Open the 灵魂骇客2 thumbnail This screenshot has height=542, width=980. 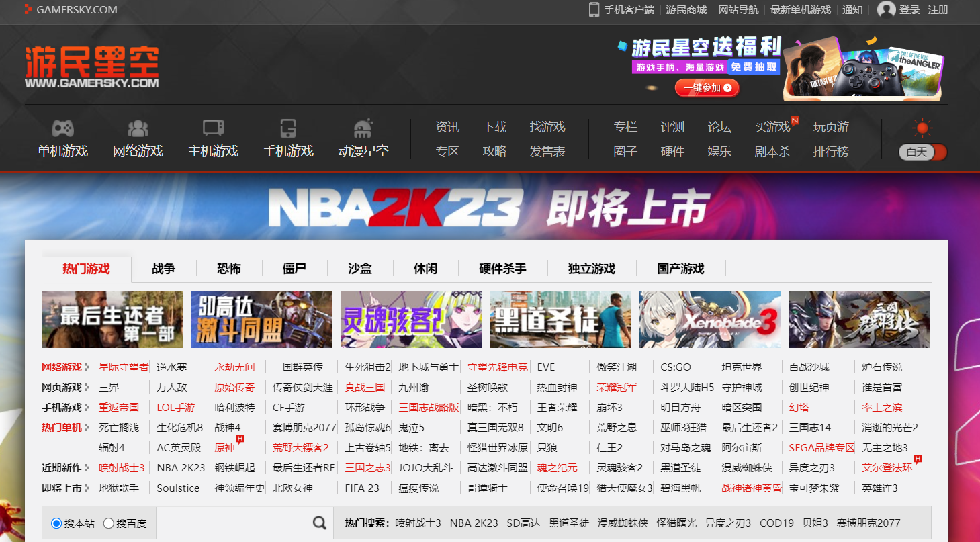tap(411, 319)
